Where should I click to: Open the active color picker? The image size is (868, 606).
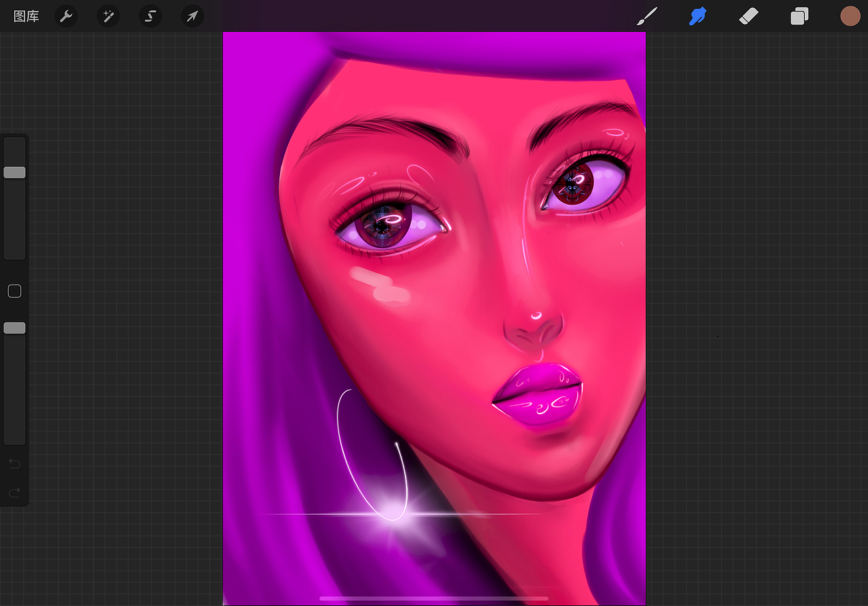click(850, 16)
